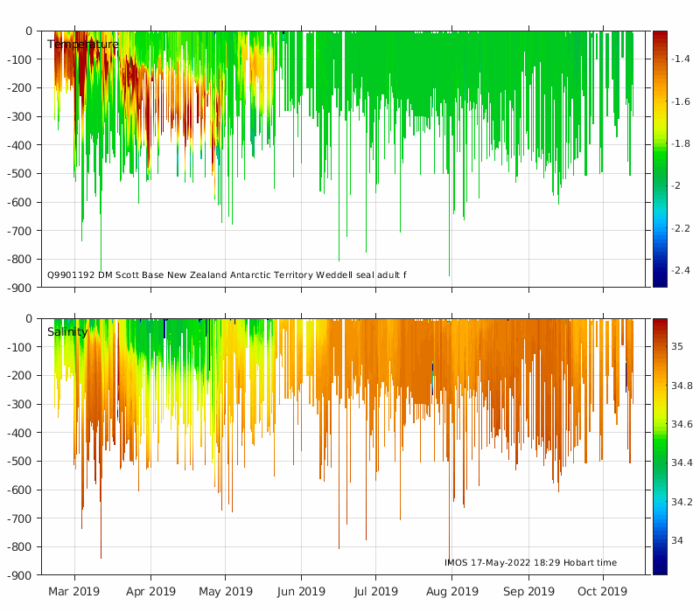Click the salinity colorbar gradient

[x=660, y=447]
